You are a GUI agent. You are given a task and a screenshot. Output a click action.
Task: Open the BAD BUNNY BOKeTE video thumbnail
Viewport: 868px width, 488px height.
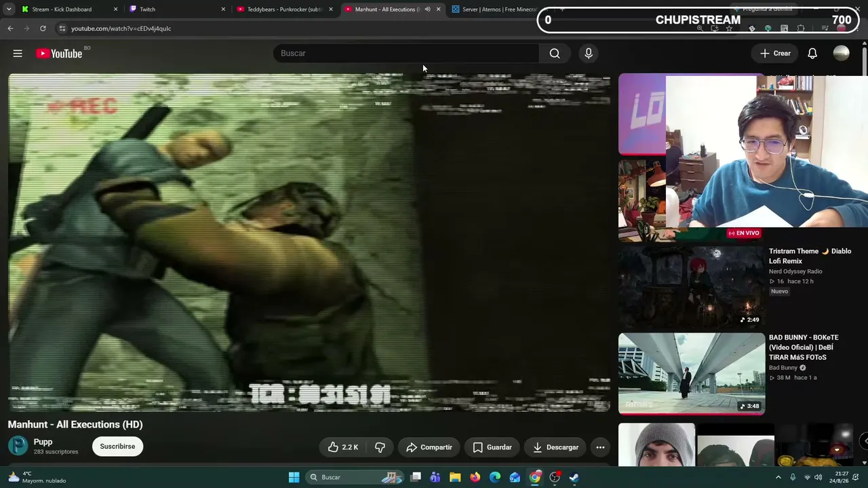click(x=691, y=373)
